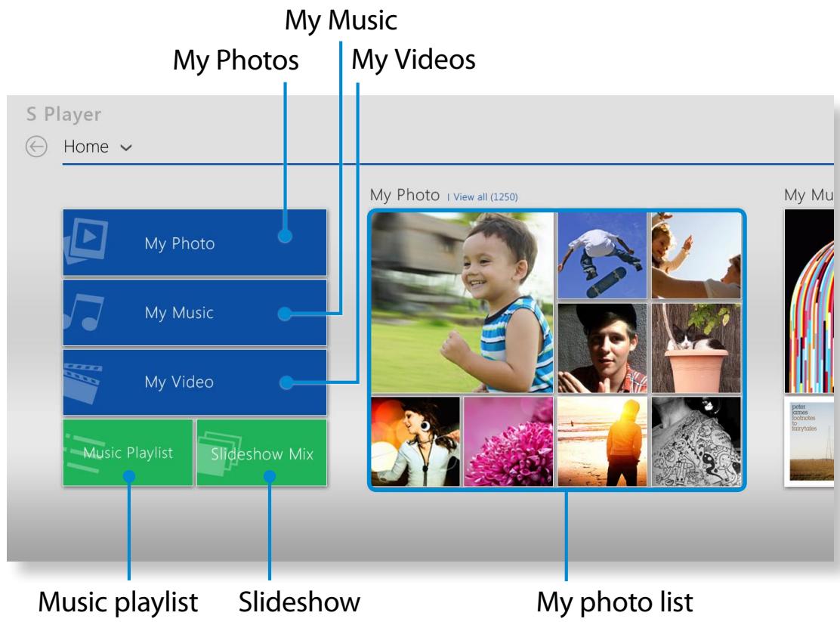Viewport: 840px width, 622px height.
Task: Select the pink flower photo
Action: (x=508, y=441)
